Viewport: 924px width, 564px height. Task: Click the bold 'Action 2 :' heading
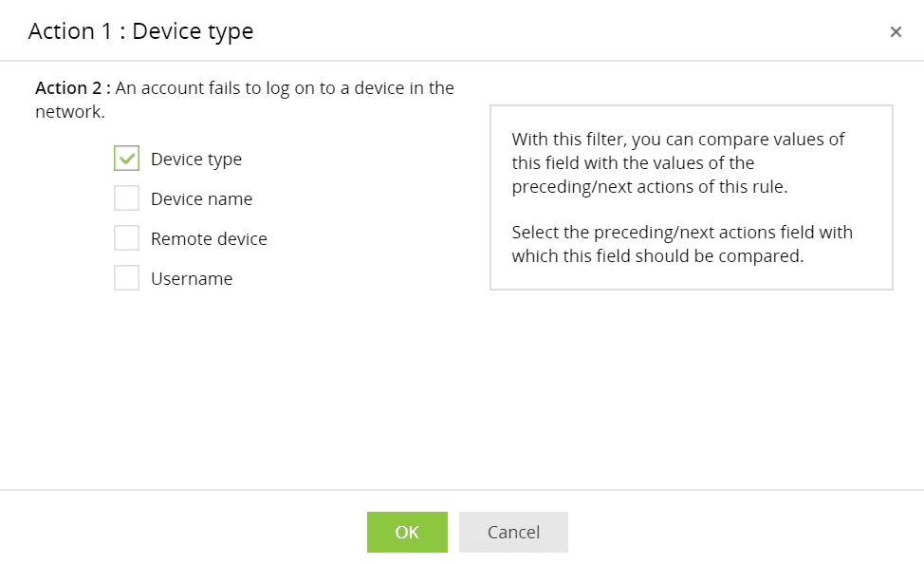tap(73, 88)
